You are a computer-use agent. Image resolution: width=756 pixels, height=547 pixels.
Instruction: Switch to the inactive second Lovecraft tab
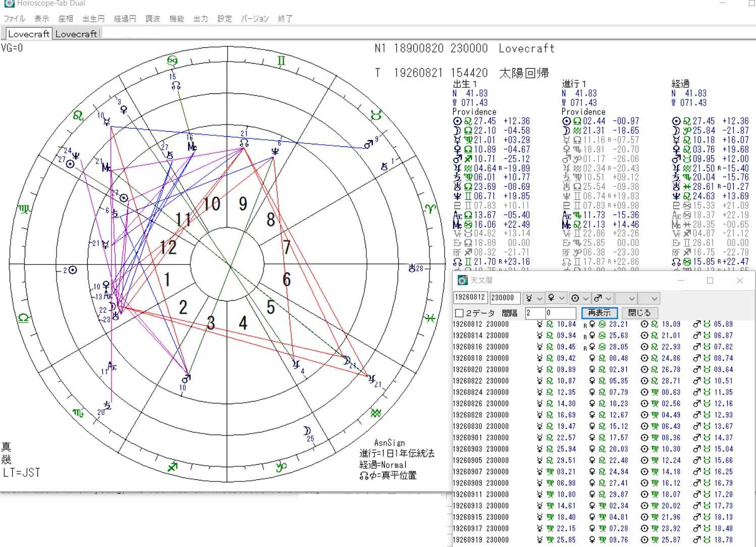tap(76, 34)
